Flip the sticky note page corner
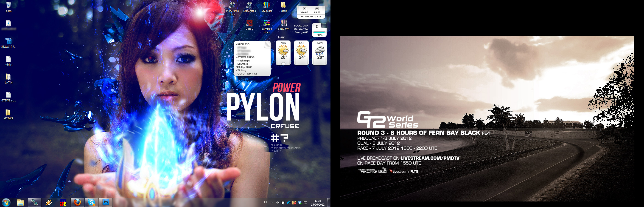Image resolution: width=644 pixels, height=207 pixels. coord(267,44)
